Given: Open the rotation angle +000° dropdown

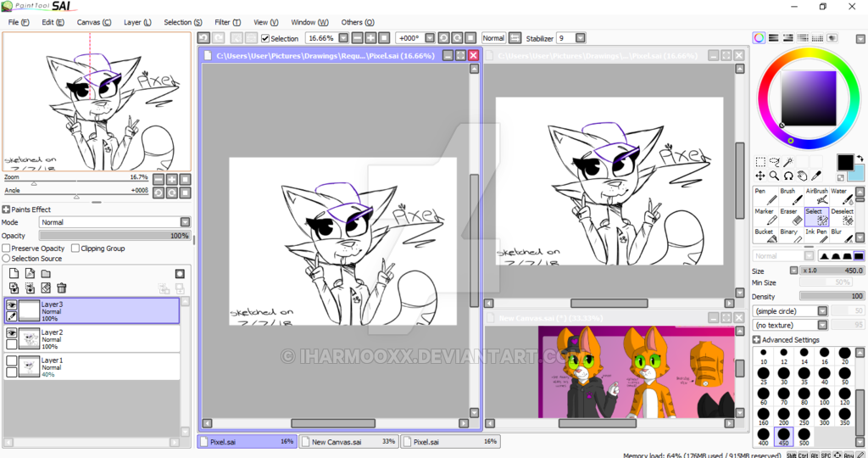Looking at the screenshot, I should [x=430, y=38].
